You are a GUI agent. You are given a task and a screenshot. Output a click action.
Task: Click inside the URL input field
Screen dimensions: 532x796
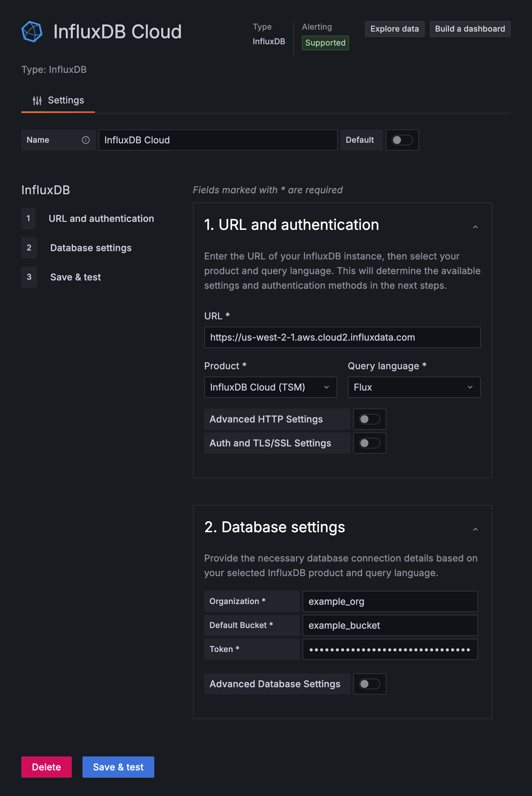(x=342, y=337)
